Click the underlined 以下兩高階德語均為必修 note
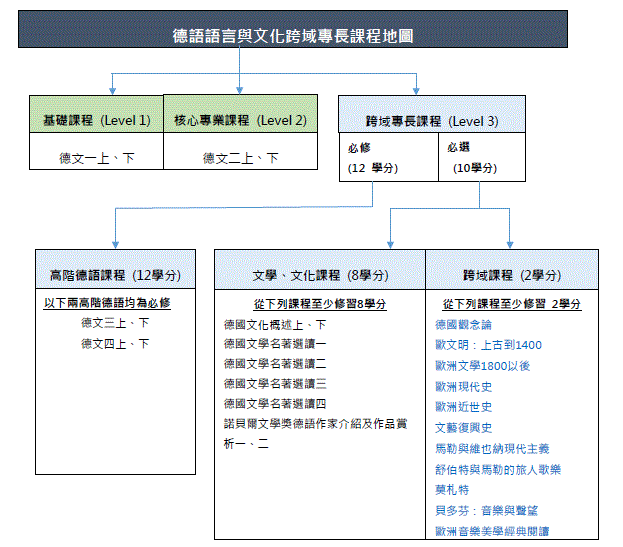Viewport: 623px width, 547px height. point(107,303)
